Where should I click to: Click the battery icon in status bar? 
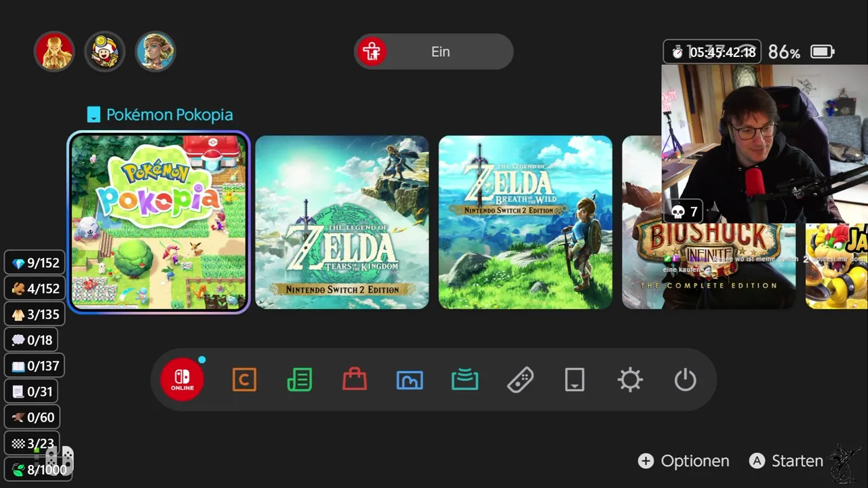click(823, 52)
